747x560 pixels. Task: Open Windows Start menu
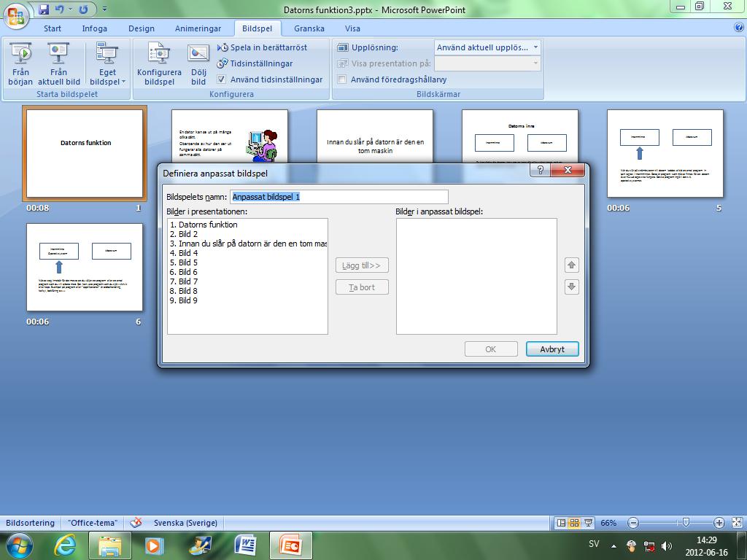[x=19, y=545]
